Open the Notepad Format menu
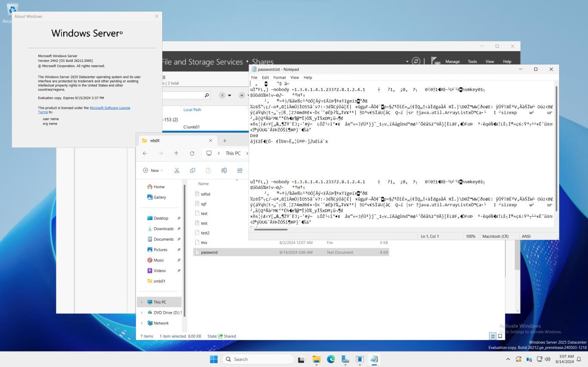The width and height of the screenshot is (588, 367). 280,77
